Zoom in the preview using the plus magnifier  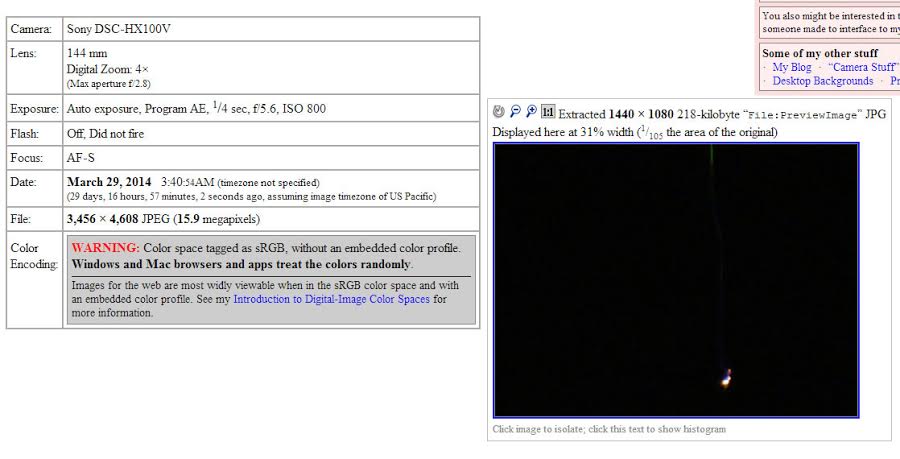(531, 112)
